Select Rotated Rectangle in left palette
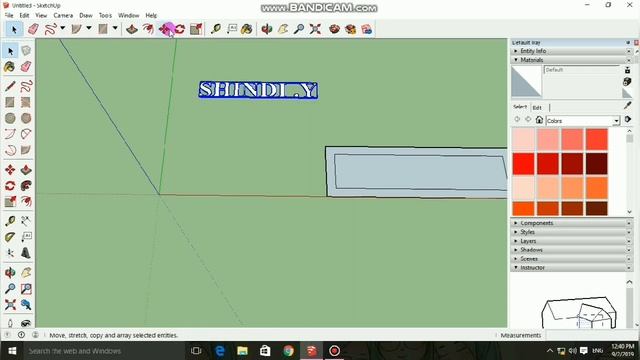The width and height of the screenshot is (640, 360). (26, 102)
